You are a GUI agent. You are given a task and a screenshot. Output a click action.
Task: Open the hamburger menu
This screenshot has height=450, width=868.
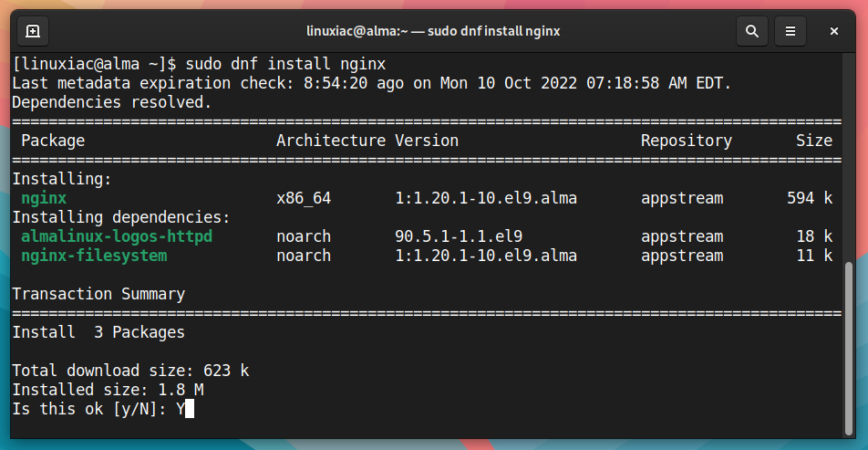tap(790, 31)
